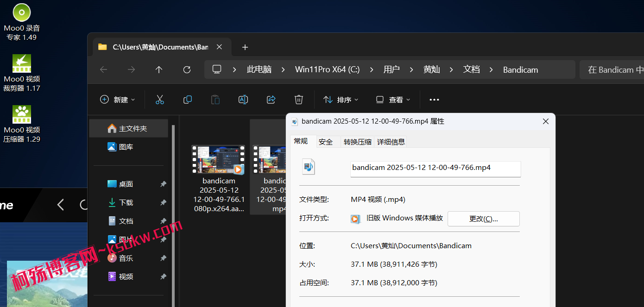The image size is (644, 307).
Task: Click the file type icon in properties
Action: [308, 167]
